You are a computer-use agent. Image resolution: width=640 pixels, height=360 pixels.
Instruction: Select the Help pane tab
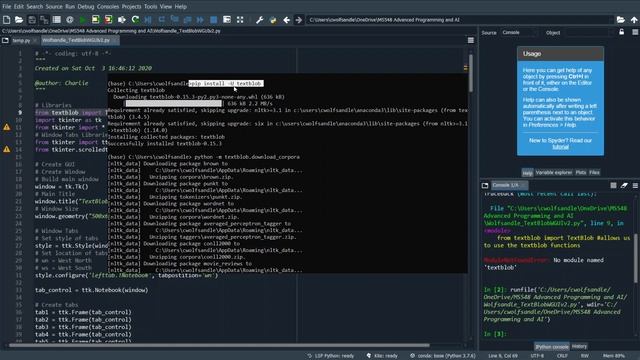pos(527,173)
